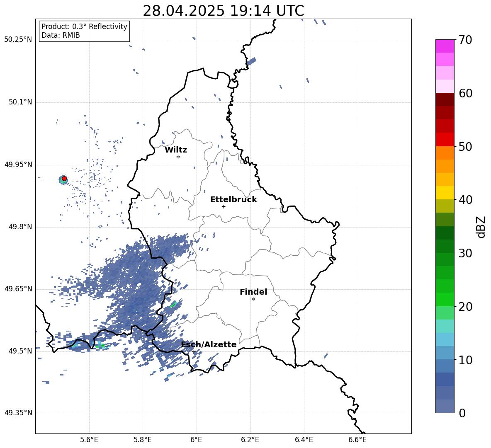Click the red radar location marker

click(64, 179)
